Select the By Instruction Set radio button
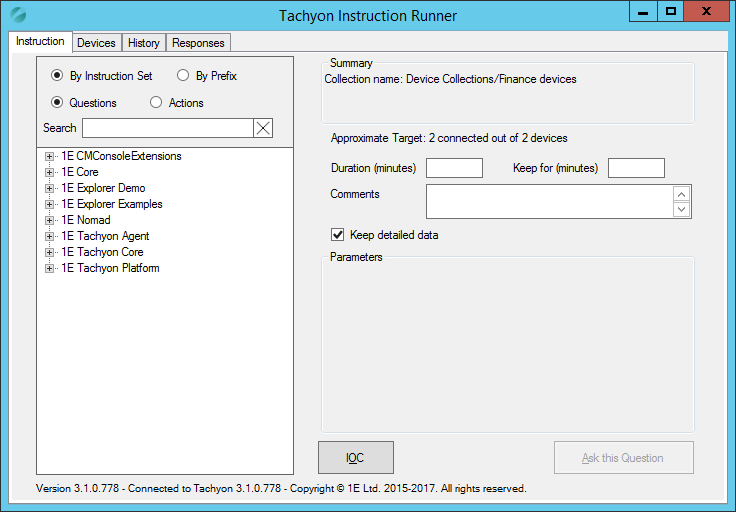The width and height of the screenshot is (736, 512). [57, 76]
